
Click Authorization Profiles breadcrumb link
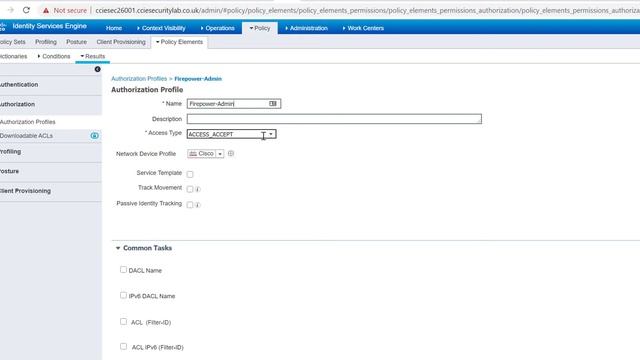[139, 78]
